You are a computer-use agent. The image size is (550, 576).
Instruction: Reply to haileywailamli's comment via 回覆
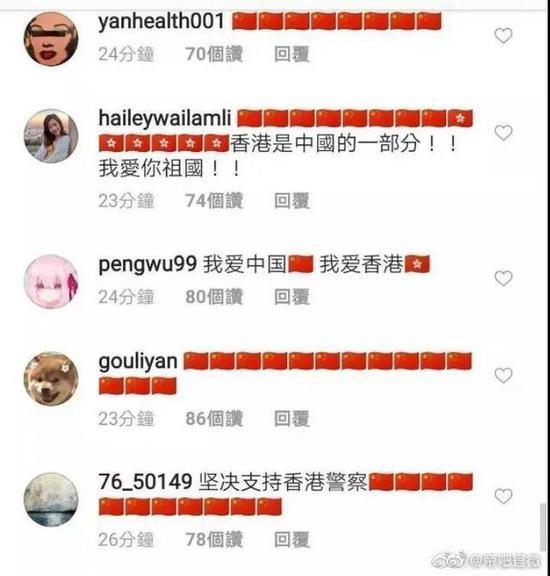click(292, 201)
